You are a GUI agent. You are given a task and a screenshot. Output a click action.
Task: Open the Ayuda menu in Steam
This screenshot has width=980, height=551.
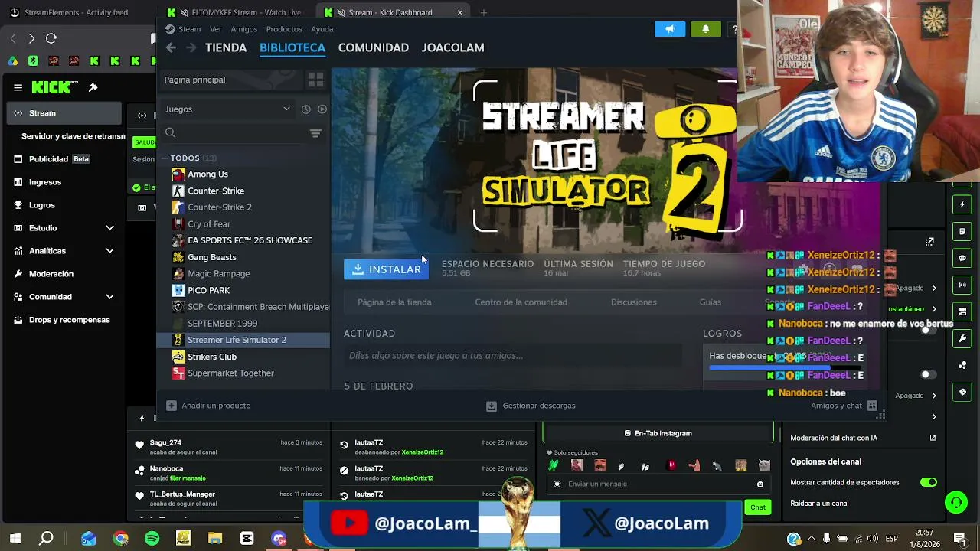pos(322,29)
